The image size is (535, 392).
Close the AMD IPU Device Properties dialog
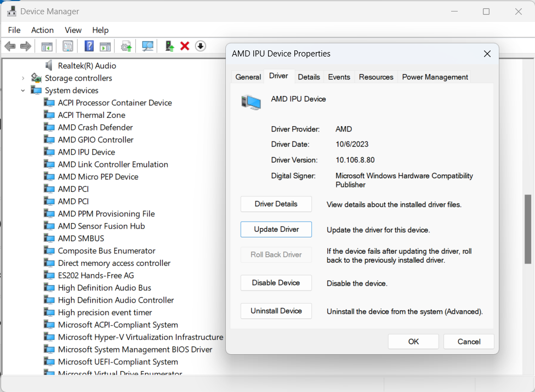(487, 54)
